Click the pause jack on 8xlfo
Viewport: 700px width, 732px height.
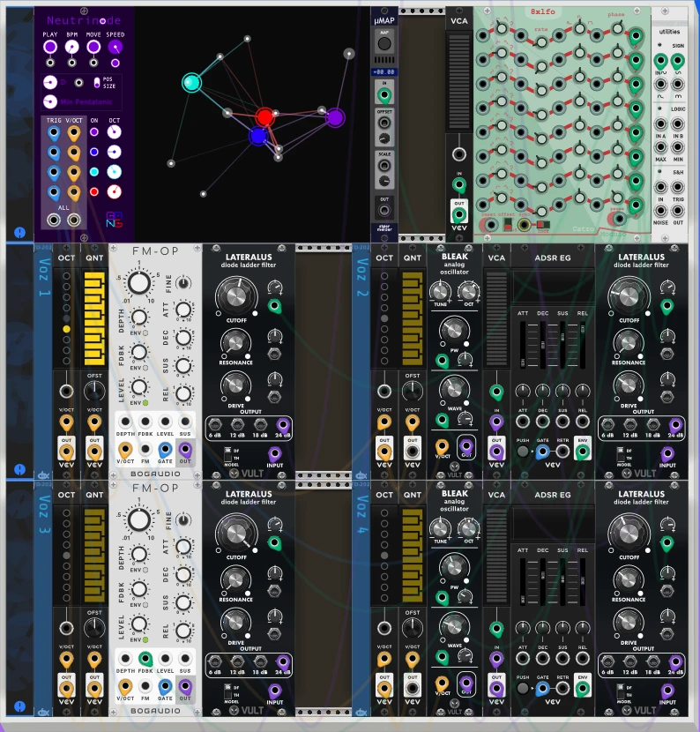619,219
